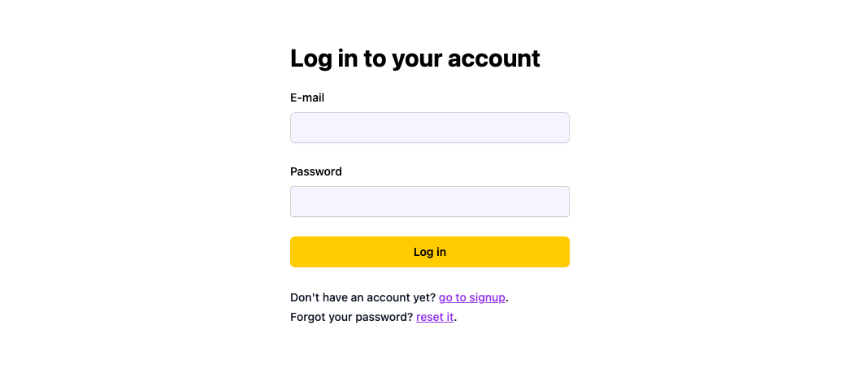Open the forgotten password reset link
Screen dimensions: 868x377
[435, 317]
